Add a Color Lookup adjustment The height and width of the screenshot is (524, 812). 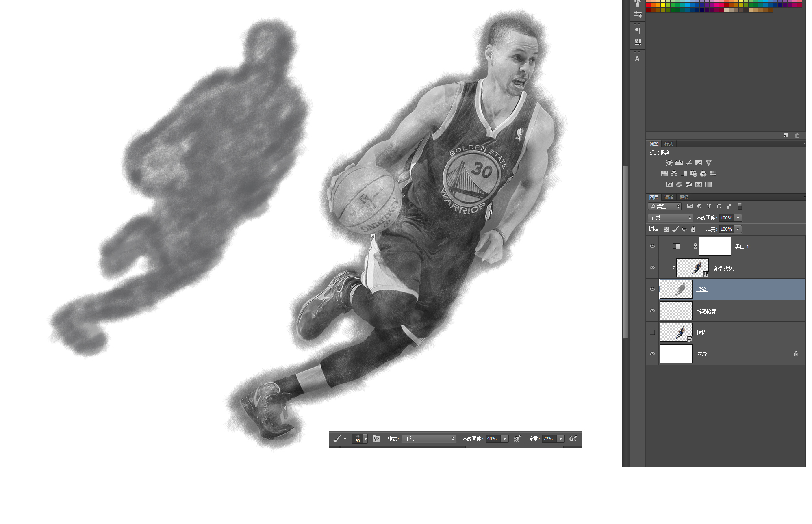(x=713, y=174)
